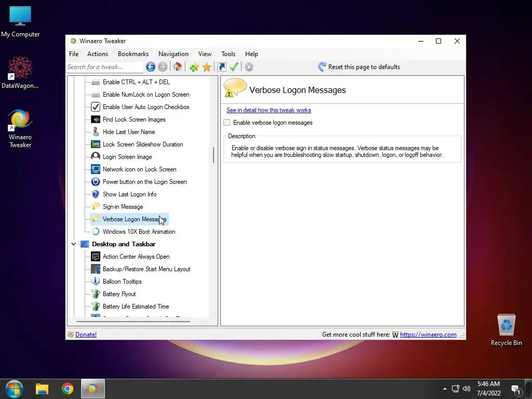This screenshot has height=399, width=532.
Task: Click the Hide Last User Name person icon
Action: click(x=96, y=131)
